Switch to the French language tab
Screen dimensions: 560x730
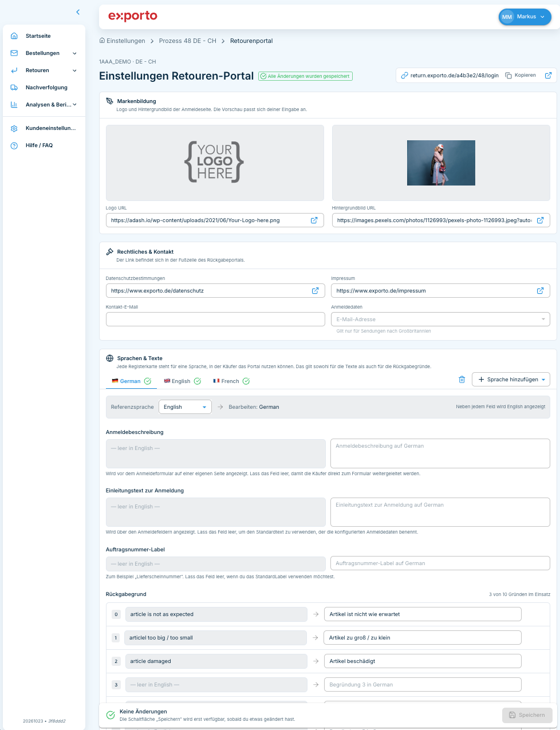point(231,381)
